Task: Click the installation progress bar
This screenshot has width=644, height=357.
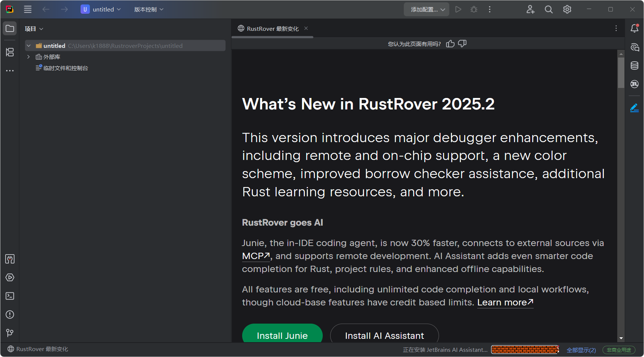Action: (x=525, y=350)
